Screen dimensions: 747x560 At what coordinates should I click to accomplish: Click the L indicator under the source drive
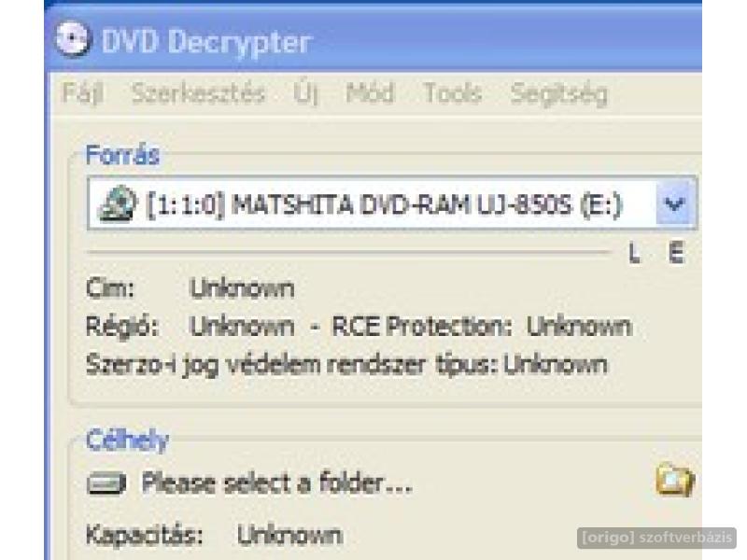[x=634, y=253]
